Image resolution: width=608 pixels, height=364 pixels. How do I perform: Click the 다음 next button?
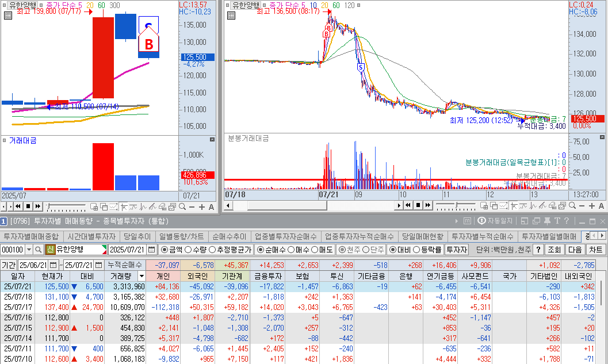(575, 250)
